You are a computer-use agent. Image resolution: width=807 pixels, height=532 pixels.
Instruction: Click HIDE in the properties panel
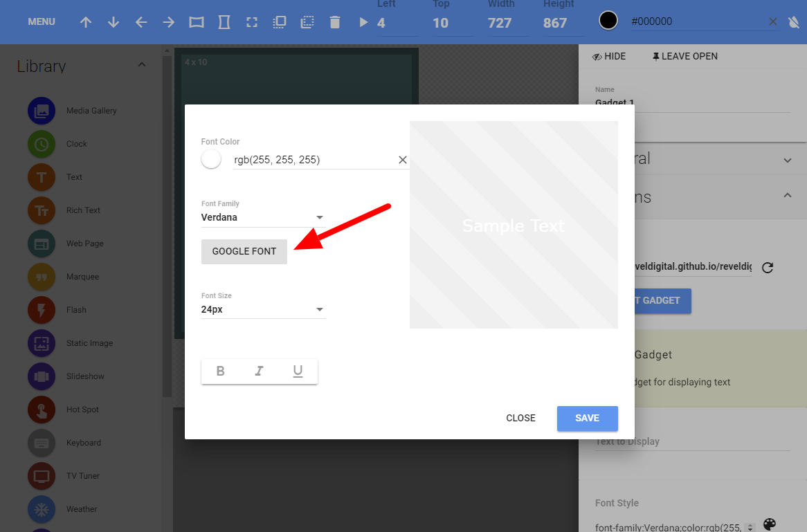click(x=609, y=56)
